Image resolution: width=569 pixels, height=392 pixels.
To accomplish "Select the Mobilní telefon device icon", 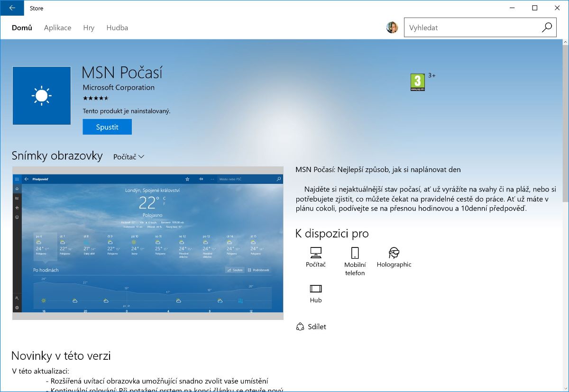I will (355, 253).
